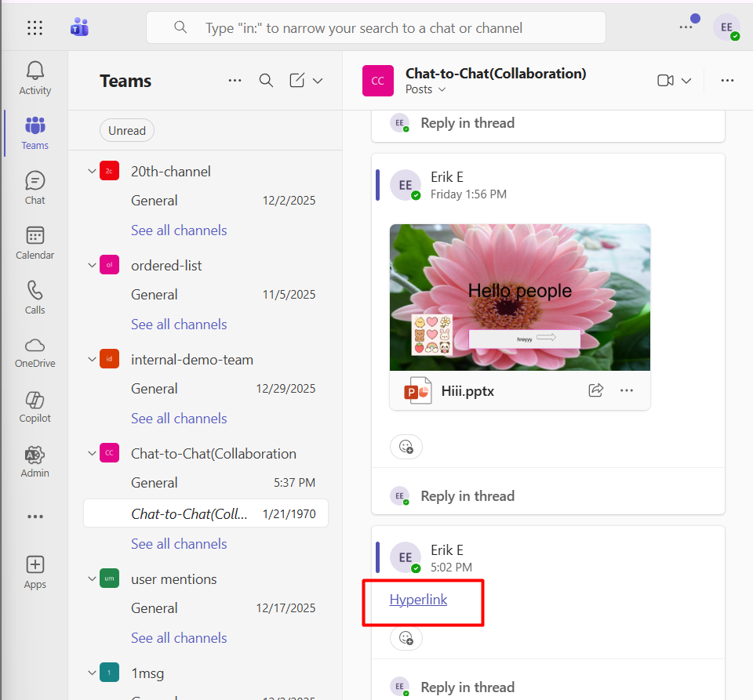Open the Calendar
The height and width of the screenshot is (700, 753).
(x=35, y=242)
